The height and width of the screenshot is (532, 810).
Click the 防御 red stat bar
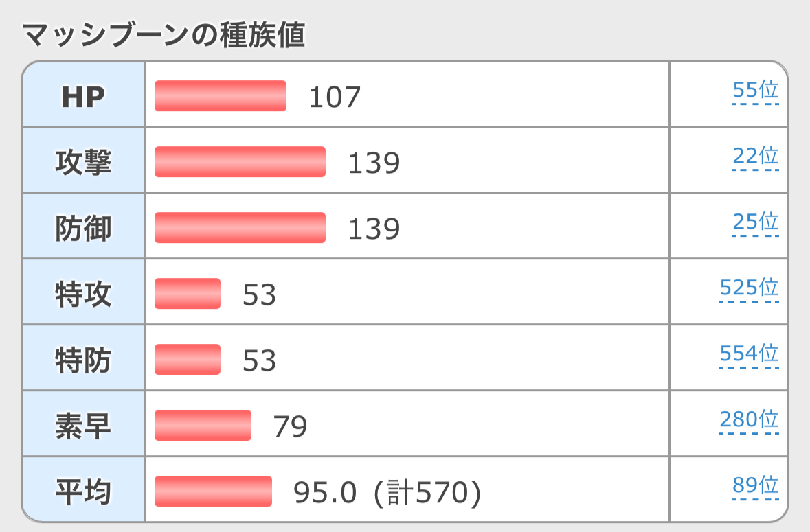240,227
